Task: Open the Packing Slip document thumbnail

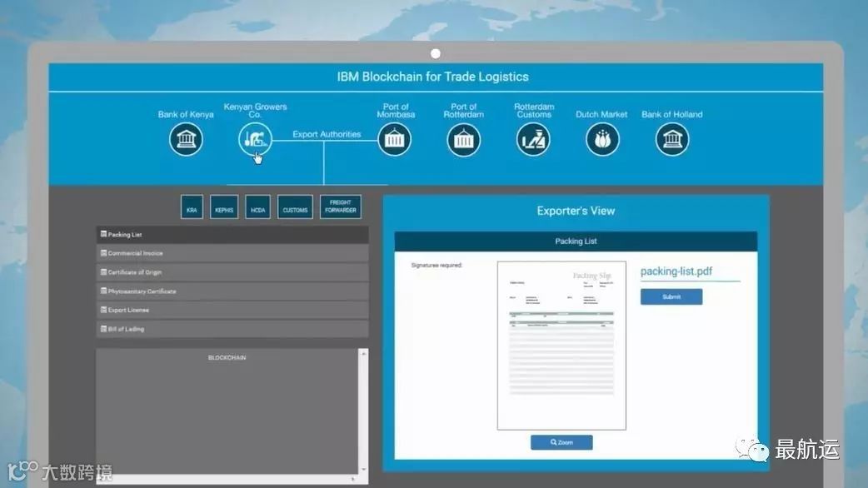Action: pos(561,346)
